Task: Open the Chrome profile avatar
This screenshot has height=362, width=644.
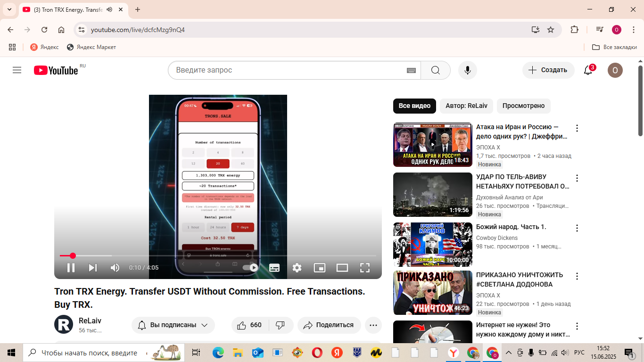Action: (617, 30)
